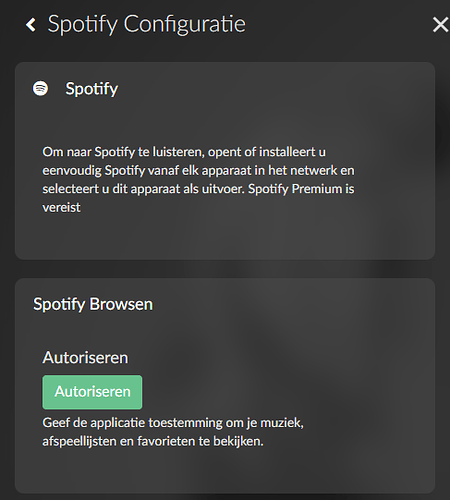The image size is (450, 500).
Task: Click the 'afspeellijsten en favorieten te bekijken' line
Action: pyautogui.click(x=153, y=441)
